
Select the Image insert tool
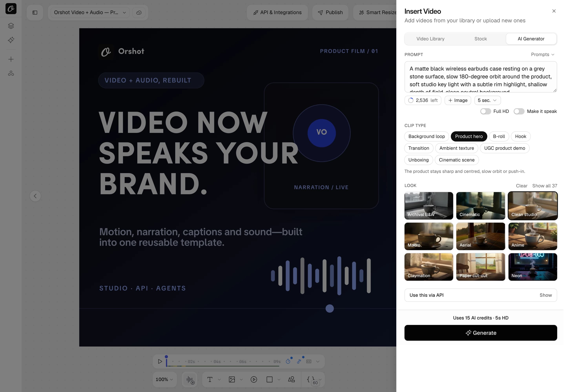click(232, 379)
